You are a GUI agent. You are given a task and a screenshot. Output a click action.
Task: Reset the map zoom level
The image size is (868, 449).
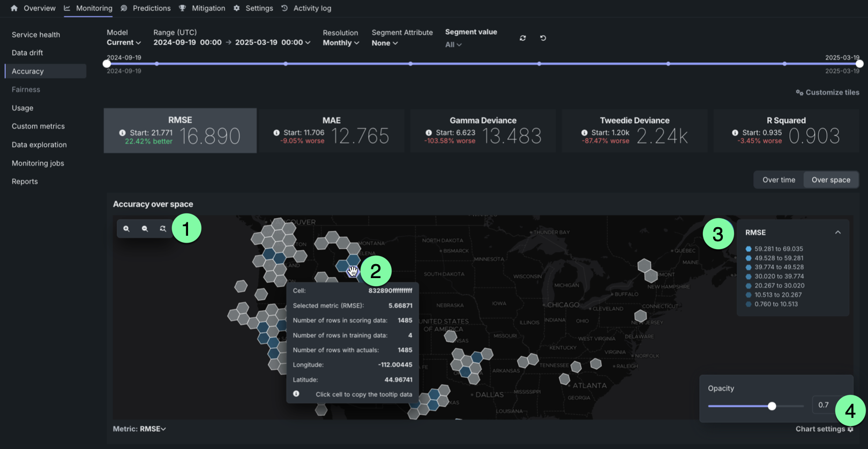(163, 229)
